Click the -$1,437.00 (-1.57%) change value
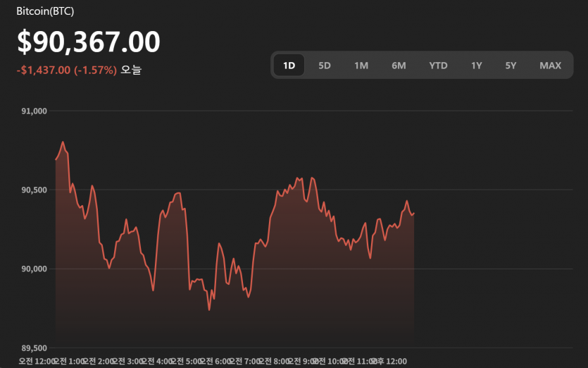This screenshot has height=368, width=588. tap(67, 70)
